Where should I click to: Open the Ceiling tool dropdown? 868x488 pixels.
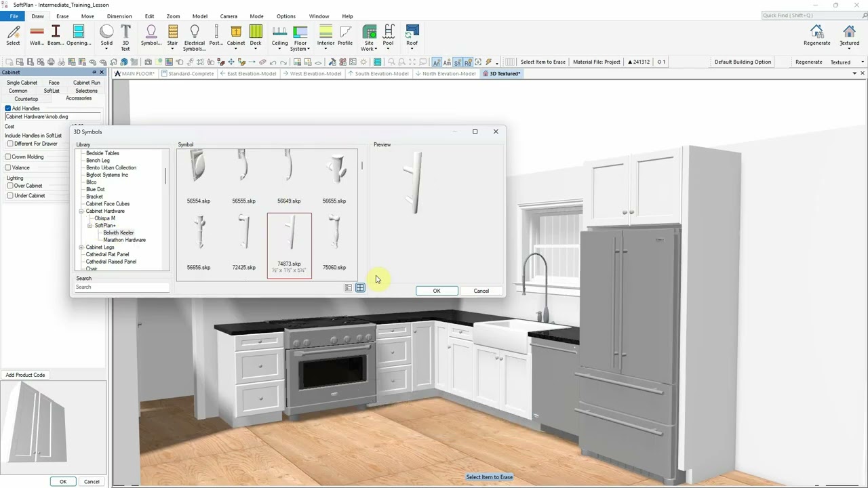point(279,49)
